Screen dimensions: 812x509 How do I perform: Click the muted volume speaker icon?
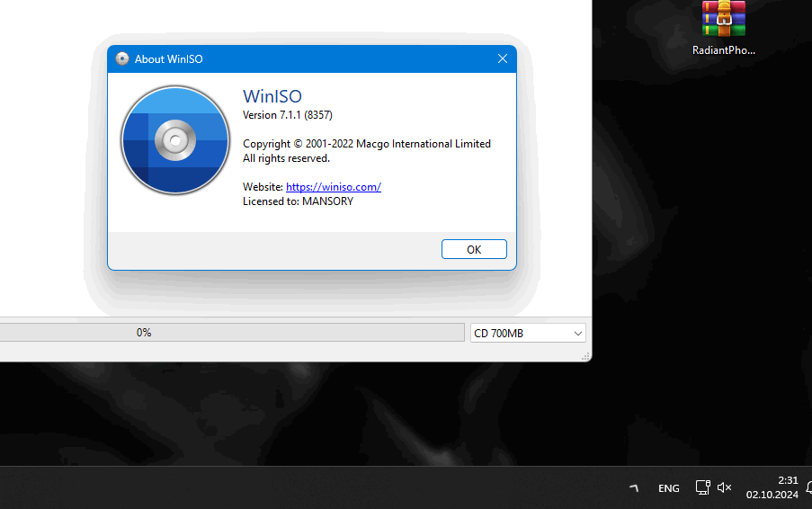click(724, 487)
